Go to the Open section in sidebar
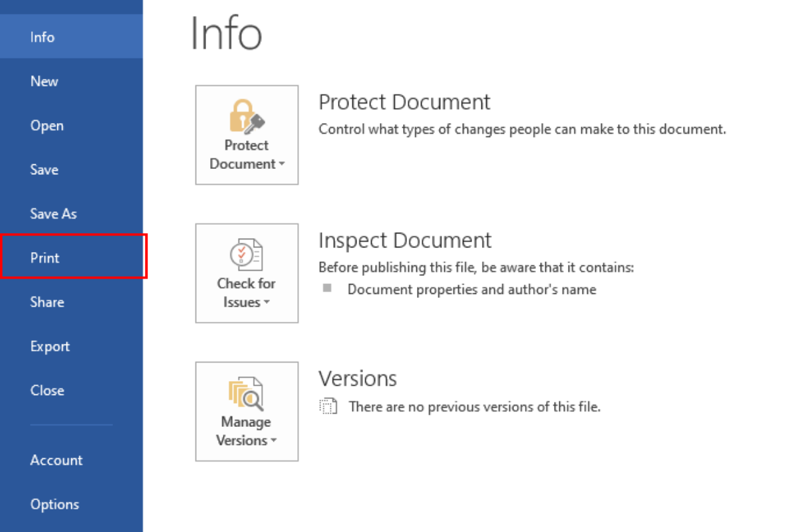This screenshot has height=532, width=798. [x=47, y=126]
